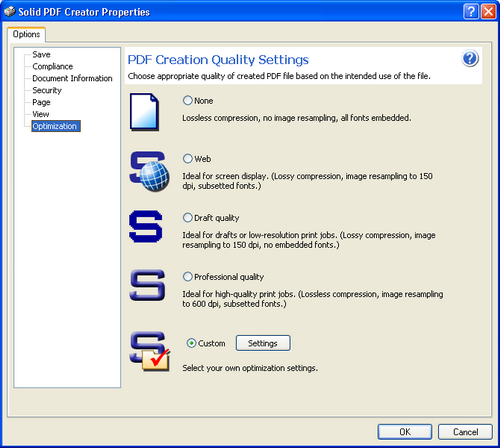This screenshot has height=448, width=500.
Task: Click the title bar question mark help button
Action: point(471,12)
